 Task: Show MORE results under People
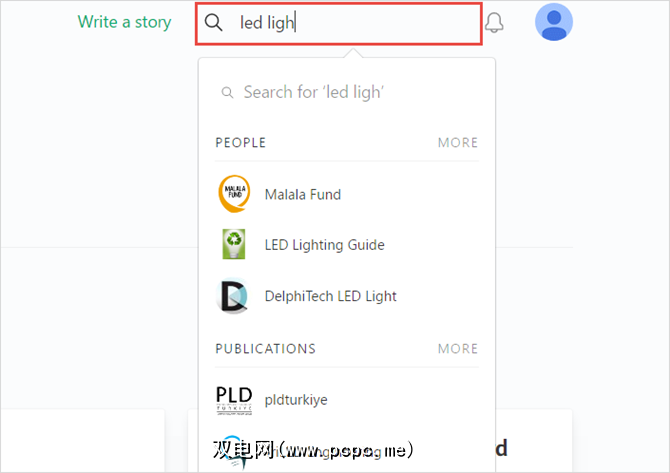tap(458, 143)
